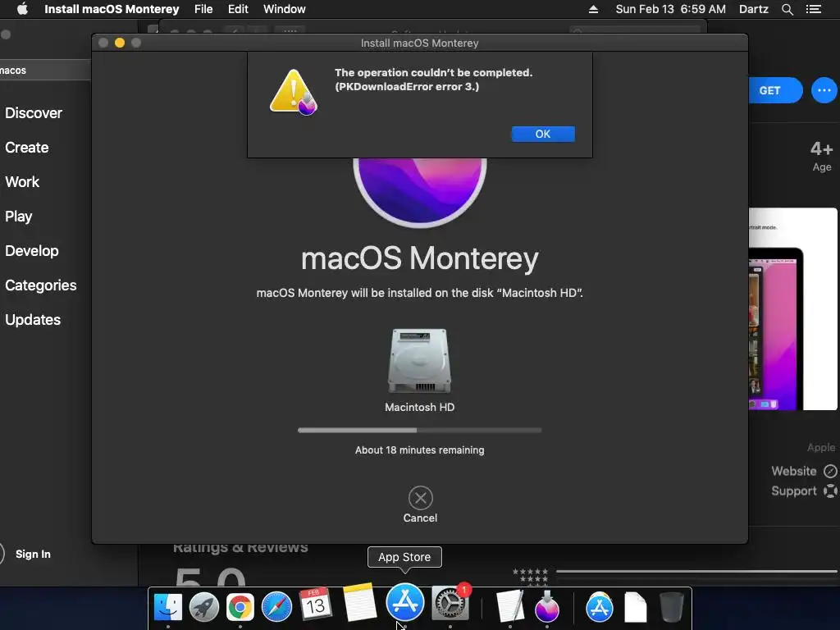Click the Macintosh HD disk icon

tap(419, 361)
